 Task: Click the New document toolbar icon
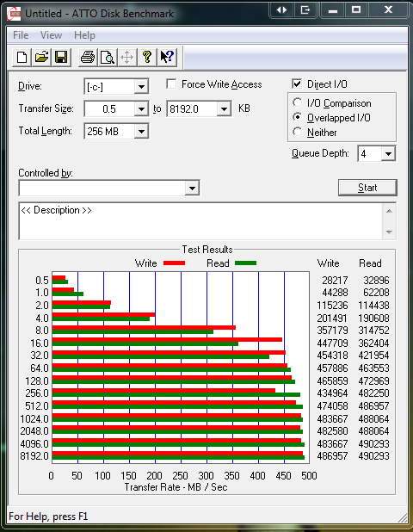tap(22, 57)
